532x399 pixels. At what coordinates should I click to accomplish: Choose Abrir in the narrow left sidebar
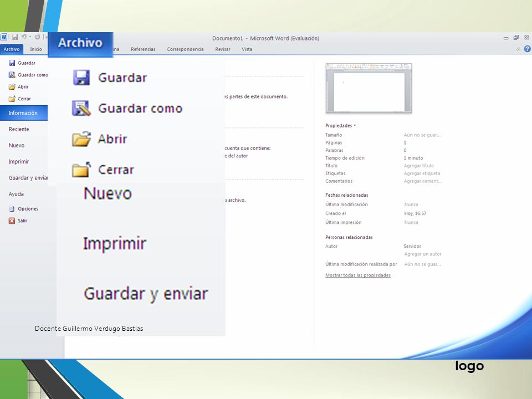[19, 86]
